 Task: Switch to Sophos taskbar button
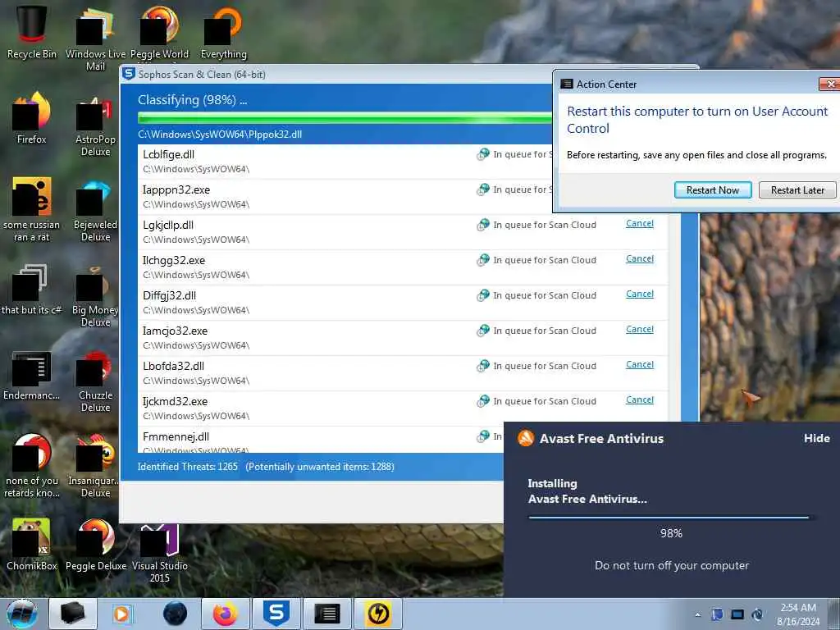276,614
